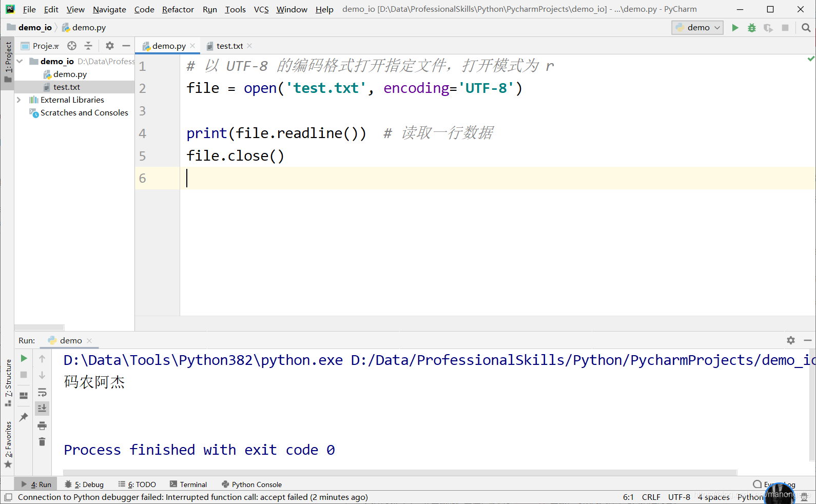Rerun demo in the Run tool window

click(x=24, y=358)
